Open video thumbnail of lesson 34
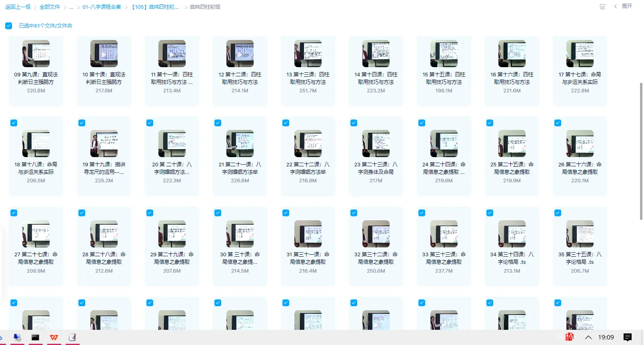644x345 pixels. (x=512, y=234)
